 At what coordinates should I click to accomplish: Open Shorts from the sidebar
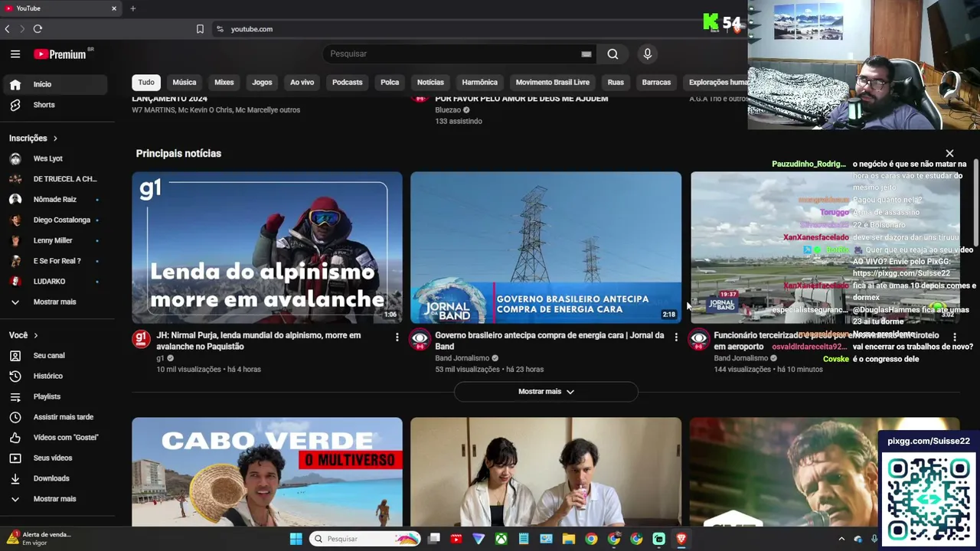(x=55, y=105)
